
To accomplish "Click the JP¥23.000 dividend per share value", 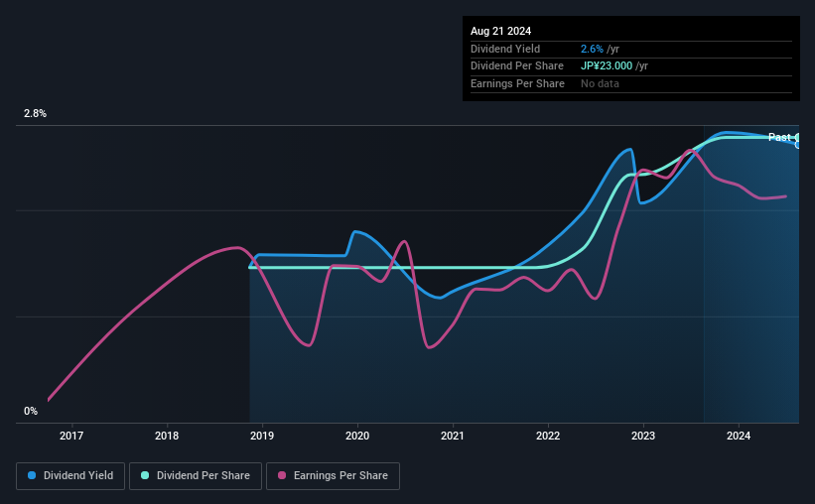I will [607, 66].
